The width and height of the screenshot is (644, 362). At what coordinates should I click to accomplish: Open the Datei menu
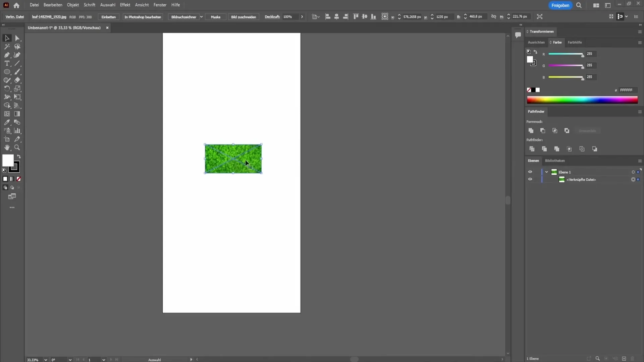tap(34, 5)
